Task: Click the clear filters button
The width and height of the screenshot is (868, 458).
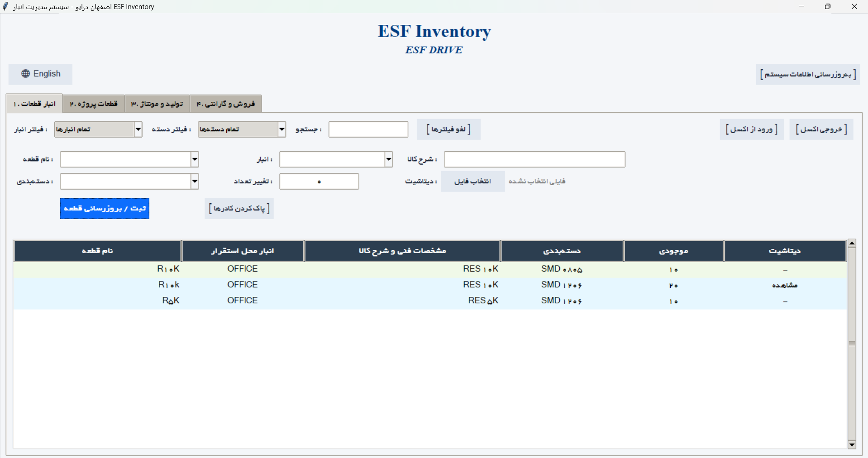Action: (x=448, y=129)
